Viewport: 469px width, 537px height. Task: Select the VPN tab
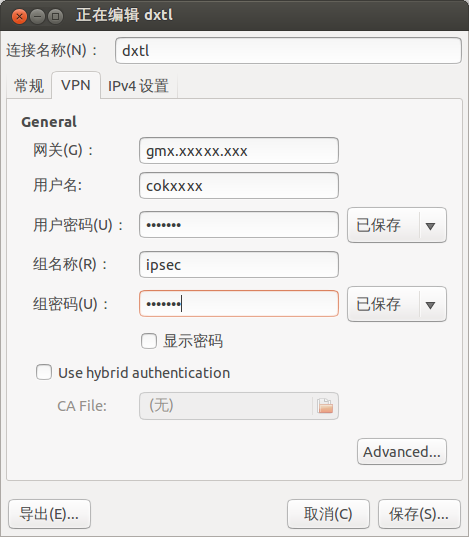click(76, 85)
